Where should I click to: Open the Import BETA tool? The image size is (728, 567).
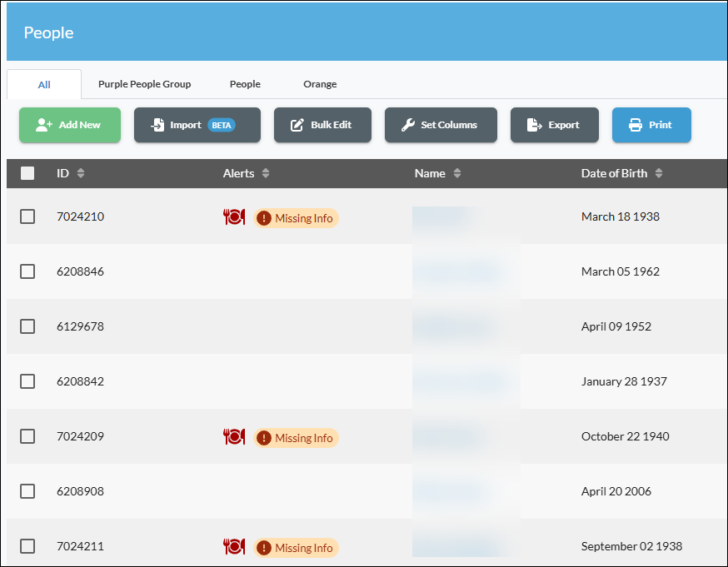pos(197,125)
